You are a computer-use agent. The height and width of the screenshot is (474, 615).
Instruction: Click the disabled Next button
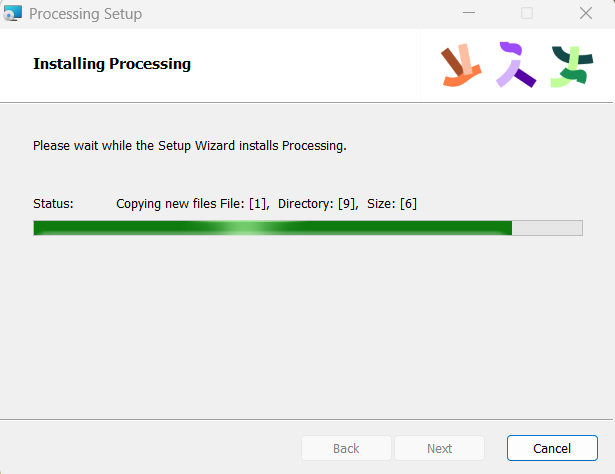point(439,448)
